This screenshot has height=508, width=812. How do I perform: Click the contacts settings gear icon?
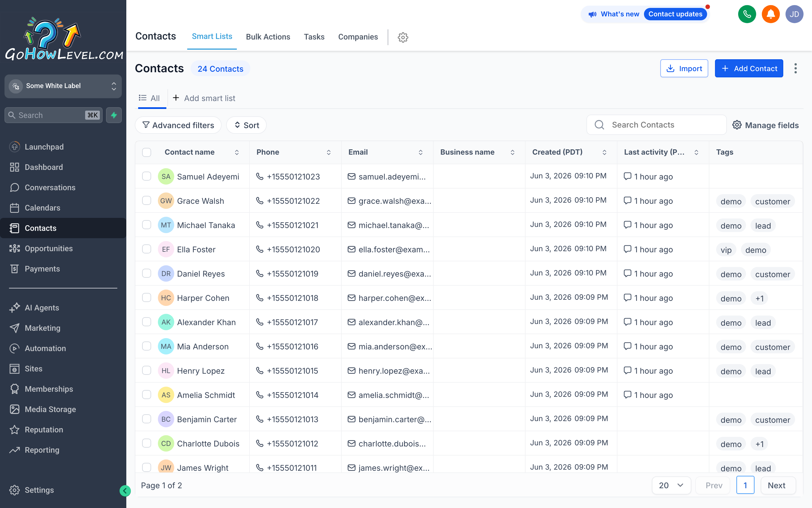pos(403,37)
